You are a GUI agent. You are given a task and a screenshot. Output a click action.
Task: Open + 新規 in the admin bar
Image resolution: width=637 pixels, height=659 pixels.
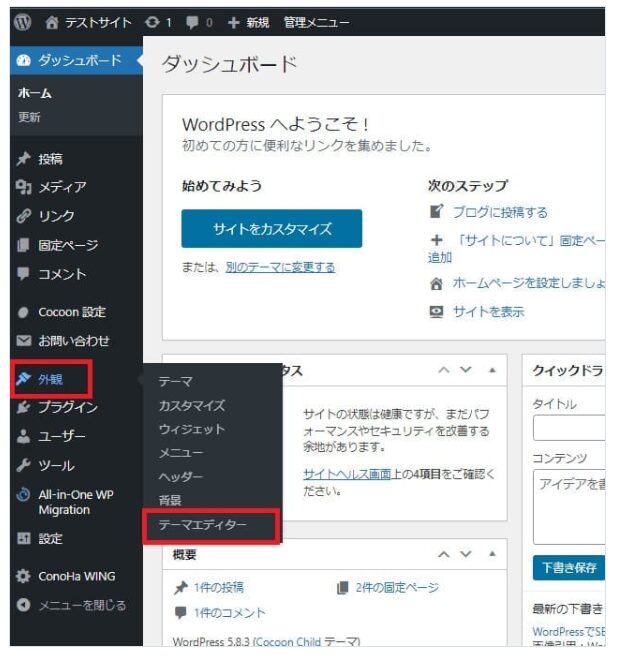pyautogui.click(x=247, y=22)
